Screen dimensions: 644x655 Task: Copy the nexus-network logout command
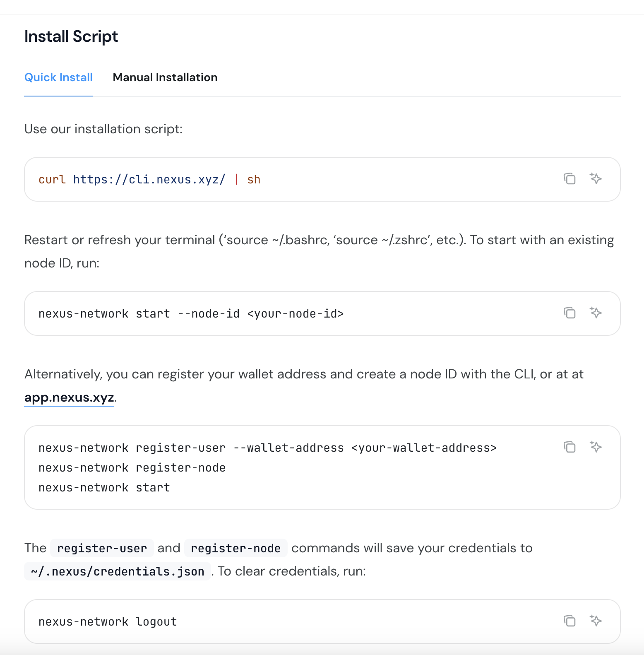click(570, 621)
